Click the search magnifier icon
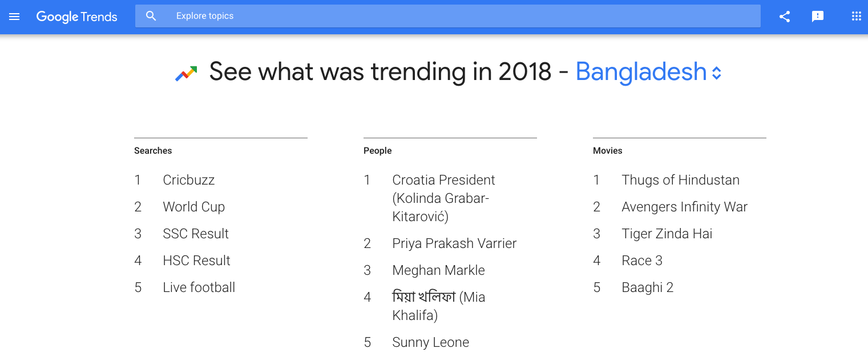This screenshot has height=360, width=868. (x=151, y=16)
